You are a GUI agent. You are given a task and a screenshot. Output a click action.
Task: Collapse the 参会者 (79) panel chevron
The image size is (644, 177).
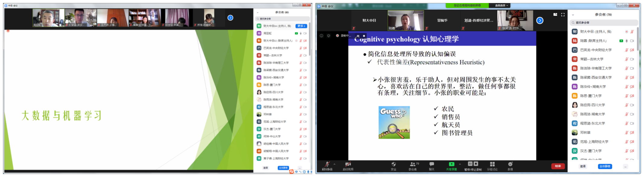[573, 15]
